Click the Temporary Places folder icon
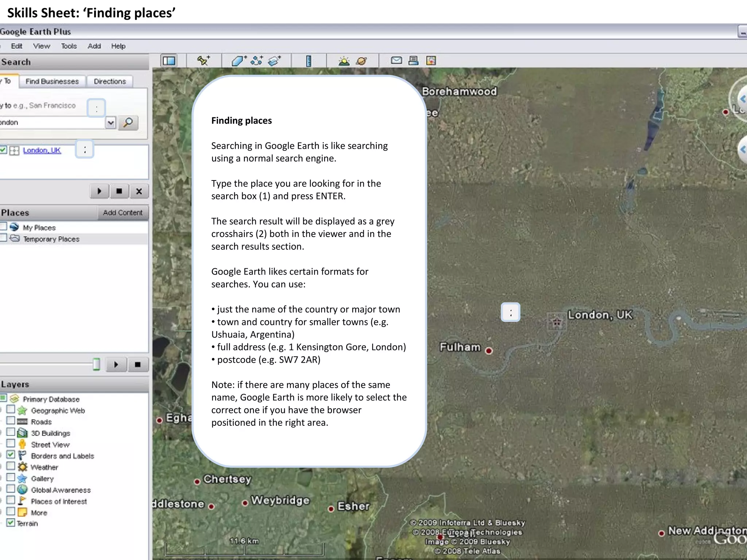Screen dimensions: 747x560 15,238
